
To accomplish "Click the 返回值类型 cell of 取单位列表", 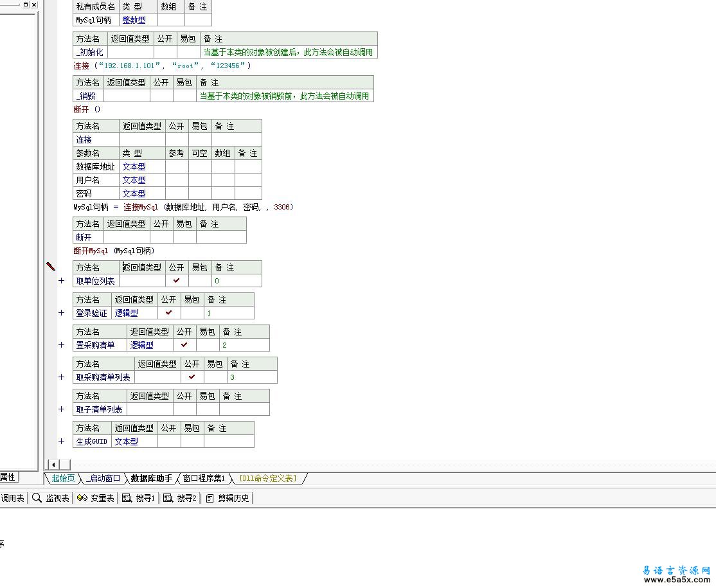I will click(x=142, y=281).
